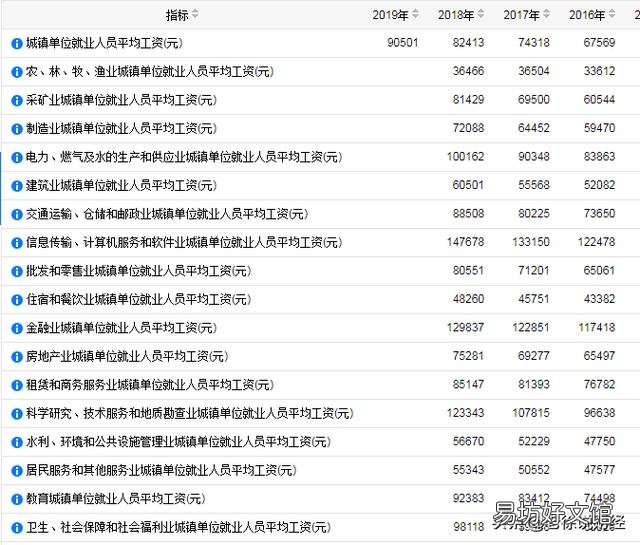Select row label 城镇单位就业人员平均工资(元)
This screenshot has height=545, width=640.
point(104,43)
